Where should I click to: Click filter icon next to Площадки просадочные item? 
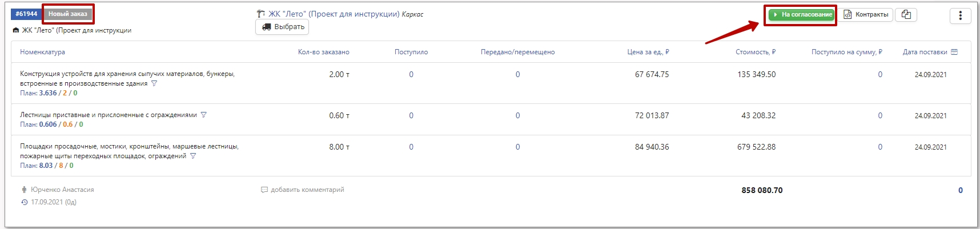coord(193,156)
